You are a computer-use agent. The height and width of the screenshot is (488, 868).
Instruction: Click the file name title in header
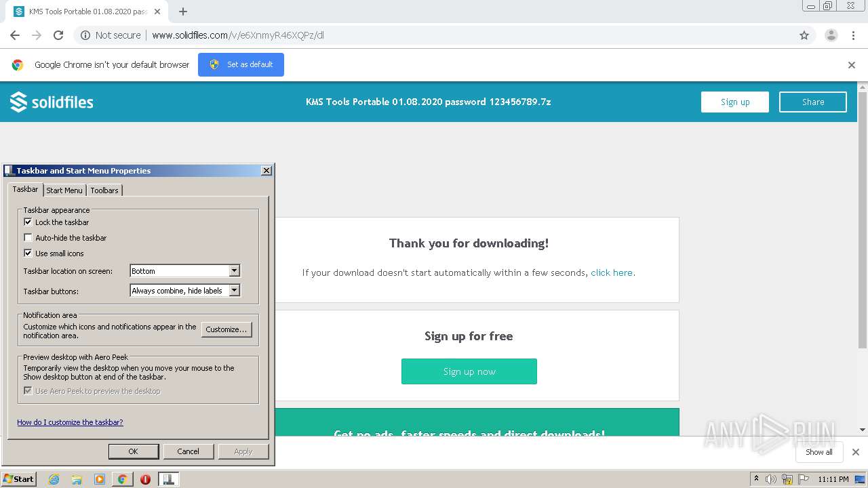(429, 102)
